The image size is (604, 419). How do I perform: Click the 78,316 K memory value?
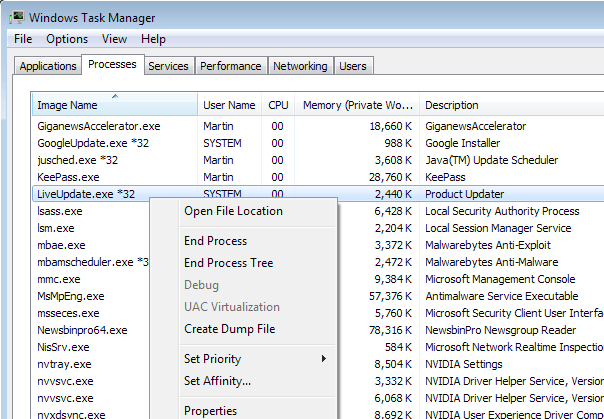pyautogui.click(x=390, y=330)
